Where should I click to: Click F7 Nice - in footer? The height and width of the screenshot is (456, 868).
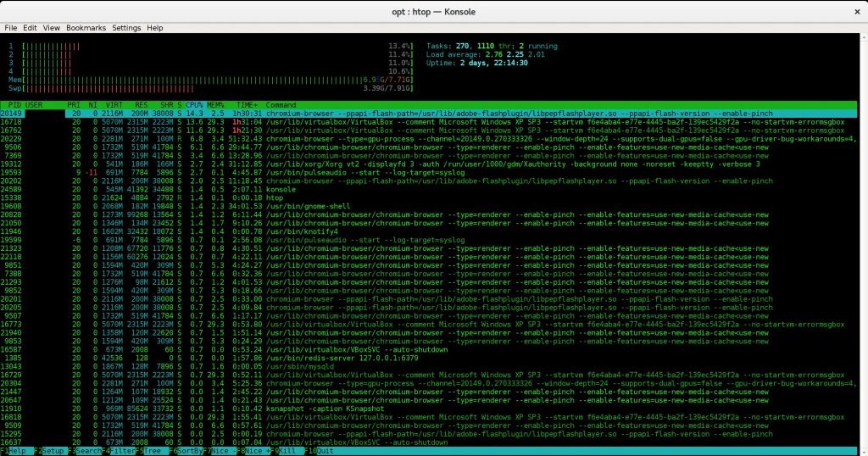[x=220, y=451]
